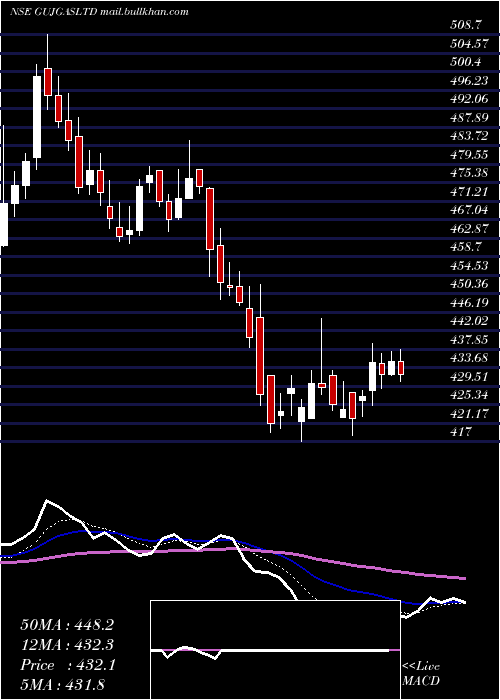Click the 446.19 price axis label
This screenshot has width=500, height=700.
coord(469,302)
